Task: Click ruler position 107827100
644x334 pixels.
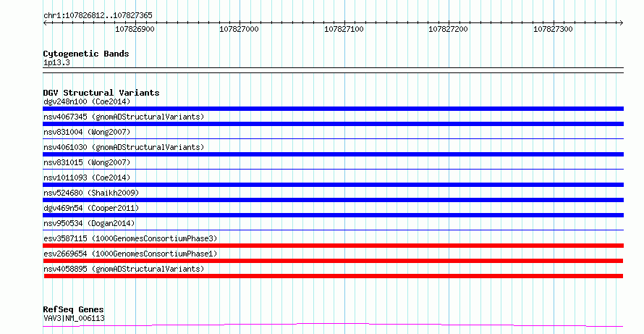Action: click(344, 29)
